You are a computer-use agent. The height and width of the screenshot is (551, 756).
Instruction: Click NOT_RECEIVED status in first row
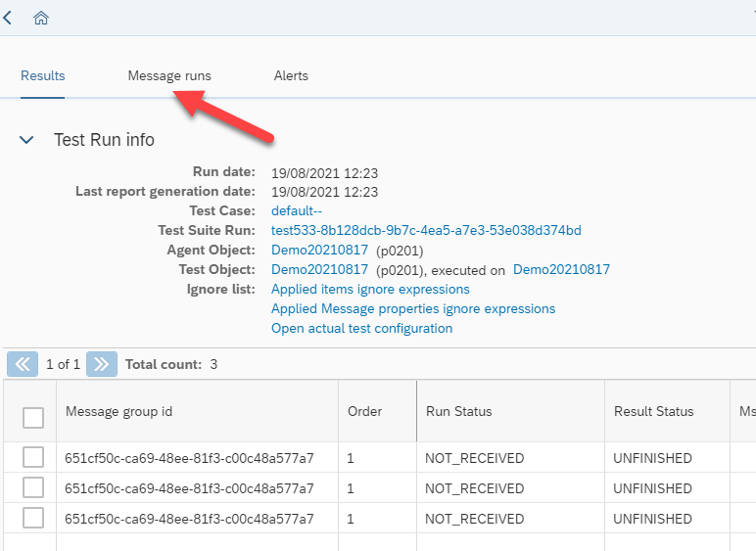tap(474, 458)
